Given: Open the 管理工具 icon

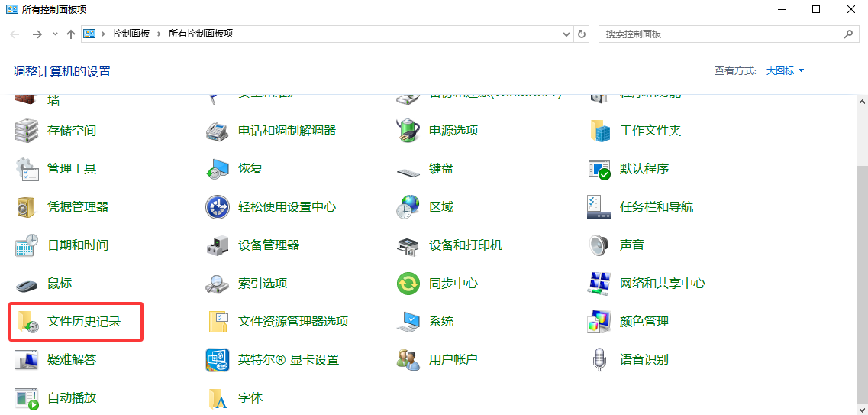Looking at the screenshot, I should click(x=26, y=168).
